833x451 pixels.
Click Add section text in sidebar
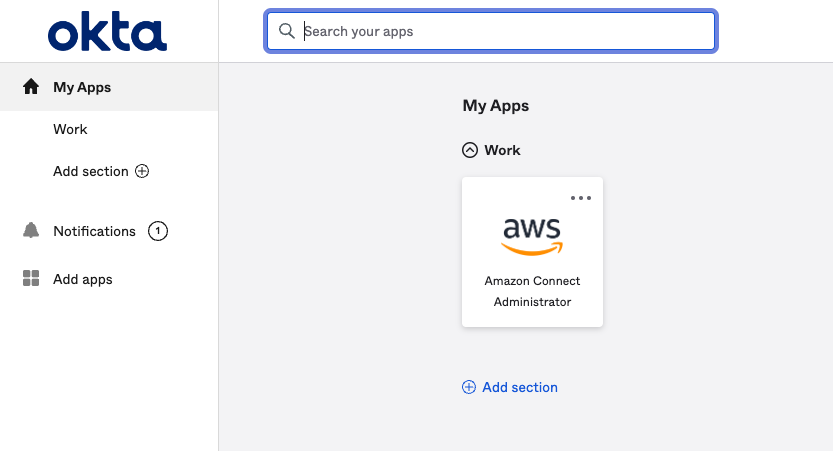pos(91,171)
